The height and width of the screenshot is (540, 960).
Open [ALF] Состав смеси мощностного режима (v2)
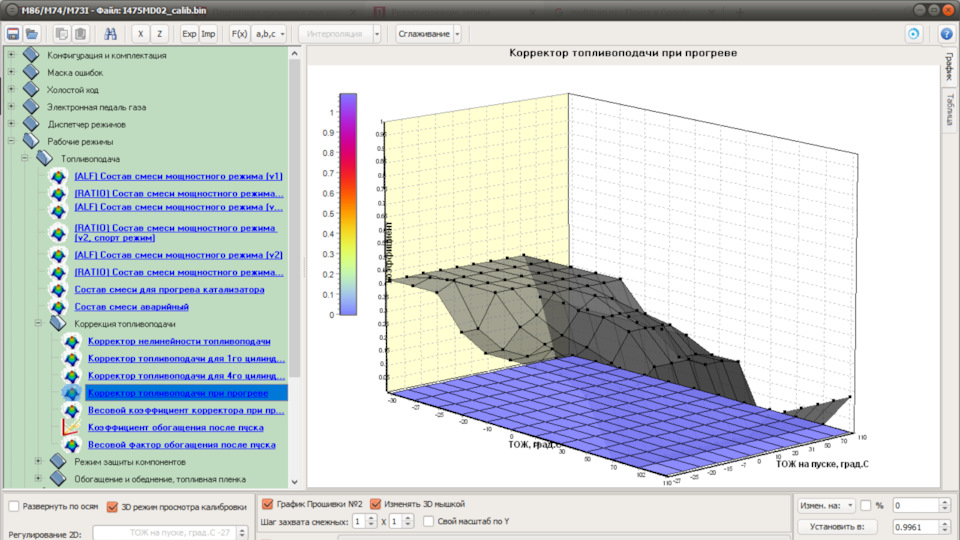[178, 255]
